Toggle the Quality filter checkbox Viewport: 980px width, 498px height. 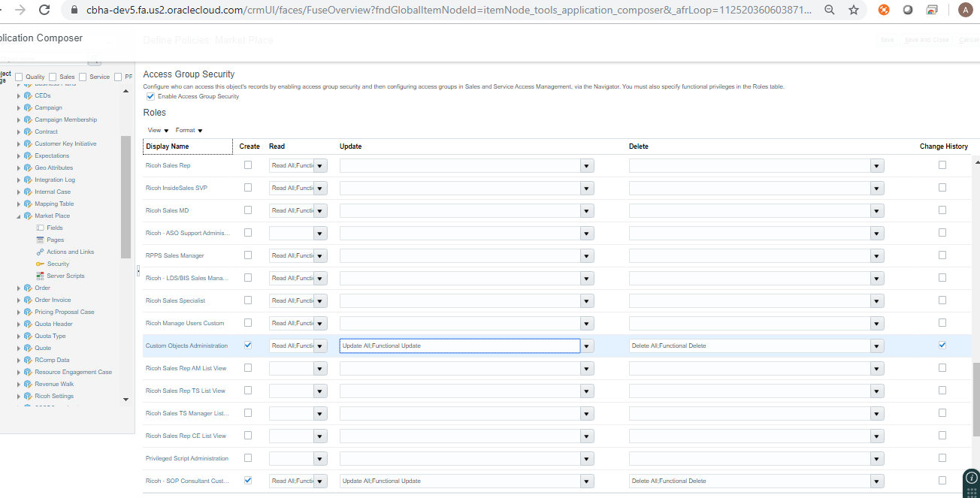19,77
